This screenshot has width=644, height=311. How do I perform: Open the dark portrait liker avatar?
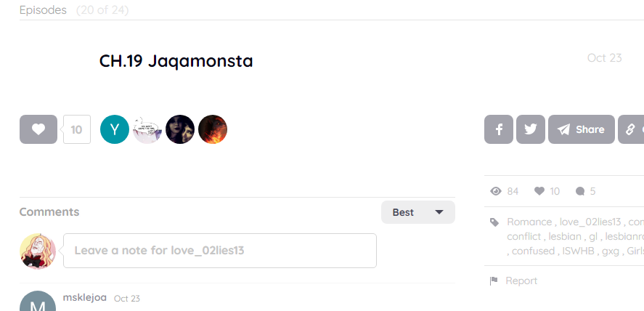180,129
